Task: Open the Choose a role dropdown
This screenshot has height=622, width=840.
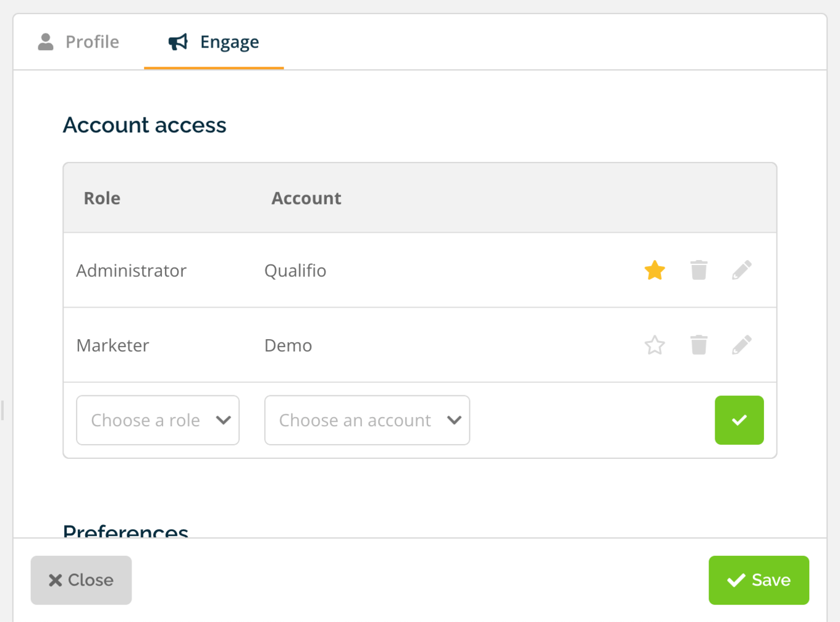Action: (x=157, y=420)
